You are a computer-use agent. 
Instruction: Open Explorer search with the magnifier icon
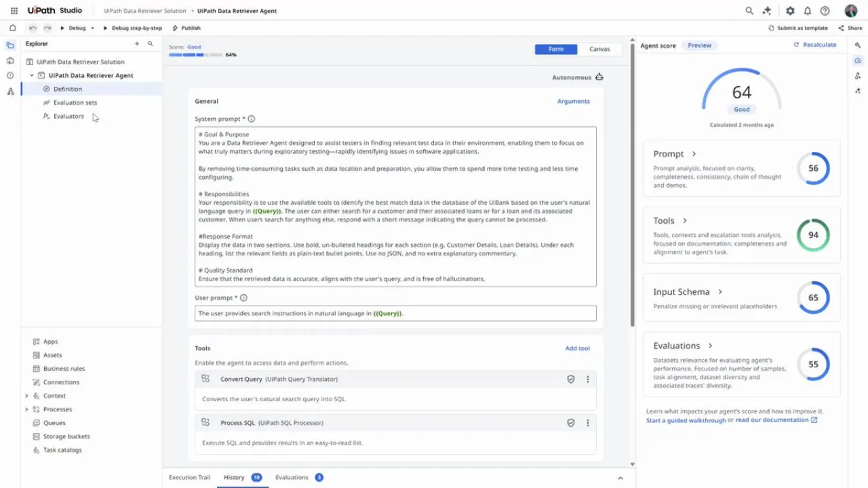tap(151, 43)
